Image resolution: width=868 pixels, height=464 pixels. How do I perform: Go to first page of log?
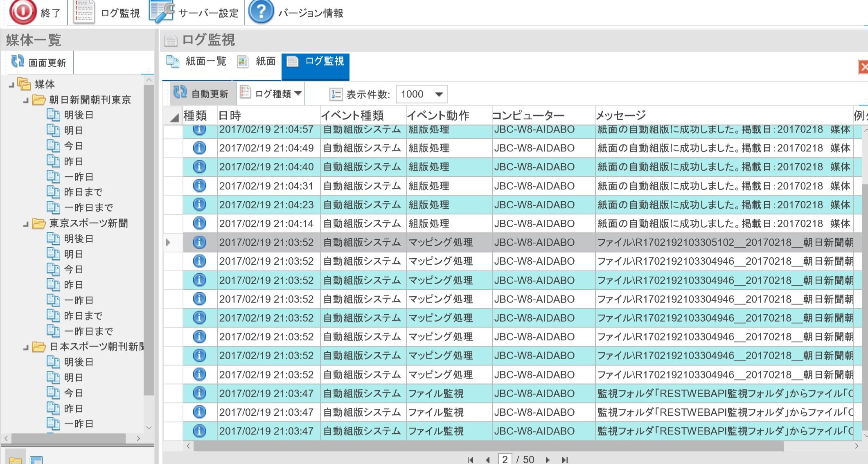click(x=471, y=459)
